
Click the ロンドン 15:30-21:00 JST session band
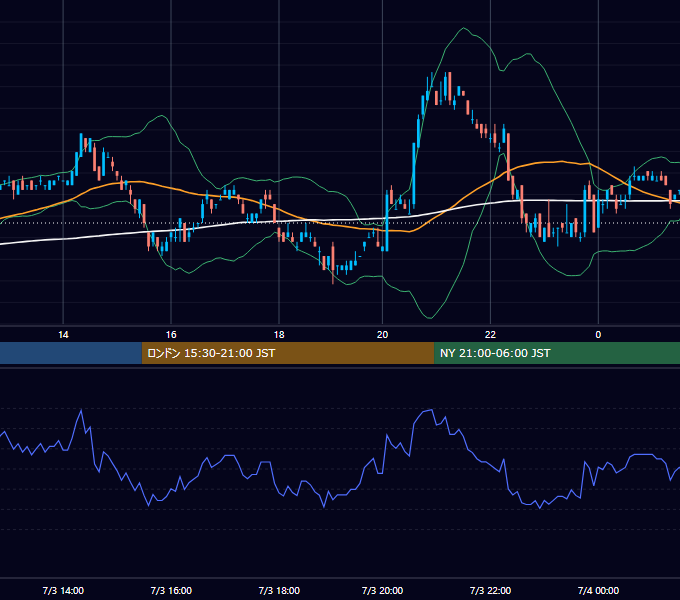tap(288, 353)
